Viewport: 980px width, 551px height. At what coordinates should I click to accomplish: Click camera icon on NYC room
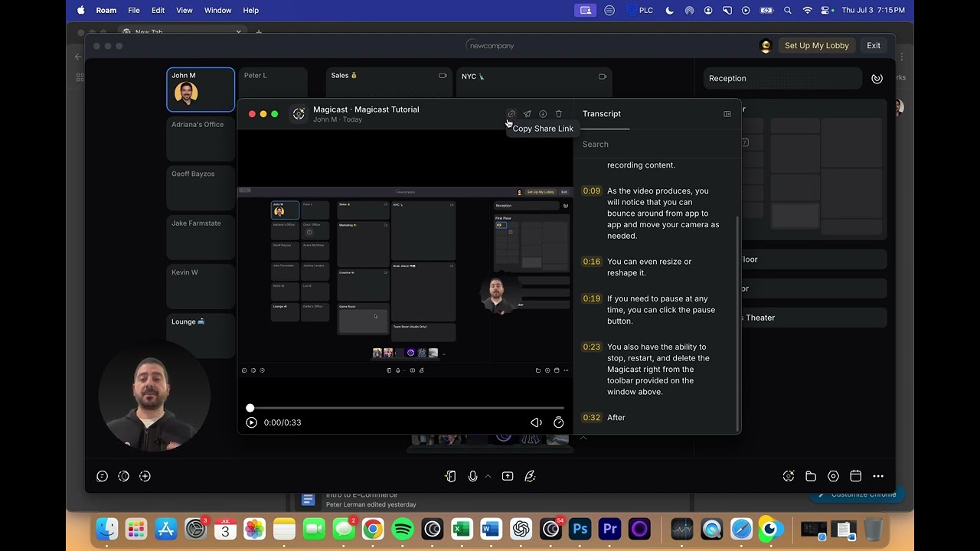coord(603,77)
